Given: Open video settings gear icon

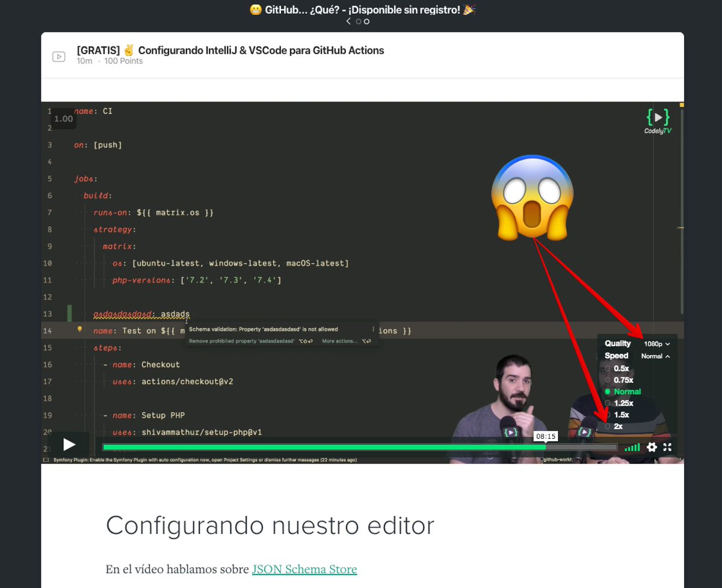Looking at the screenshot, I should click(652, 447).
